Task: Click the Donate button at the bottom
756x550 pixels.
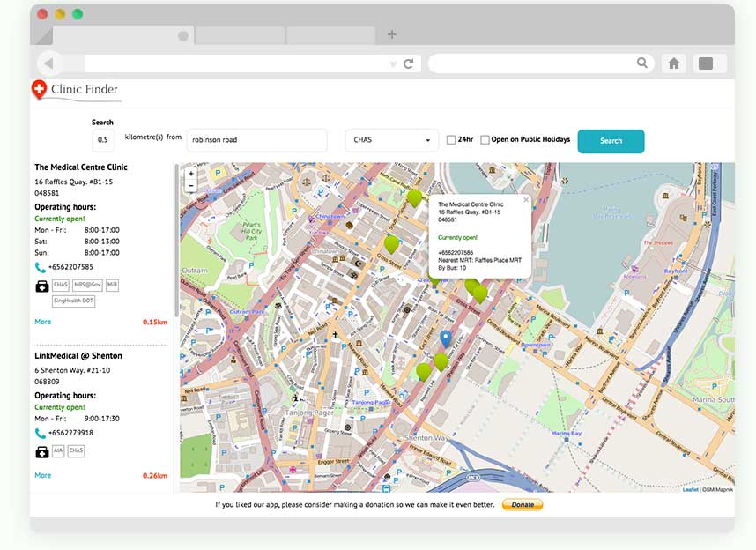Action: click(x=523, y=504)
